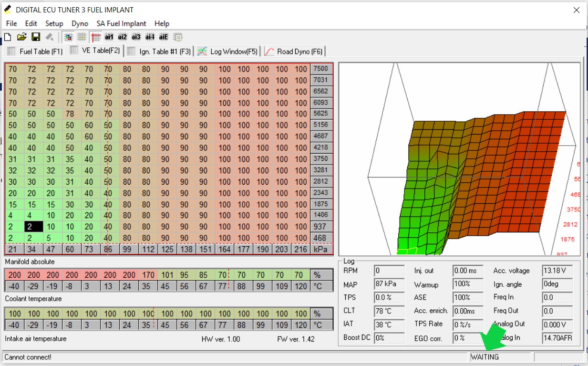Image resolution: width=588 pixels, height=366 pixels.
Task: Click the HW ver. 1.00 label
Action: [221, 339]
